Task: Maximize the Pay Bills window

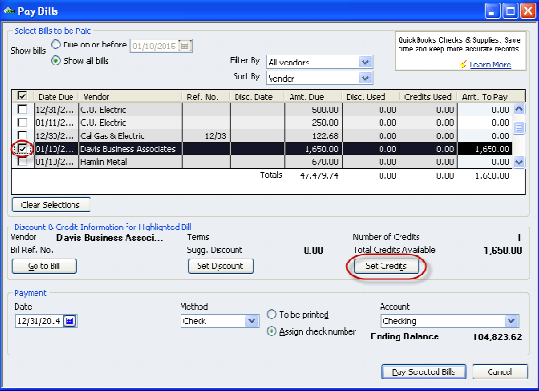Action: [510, 11]
